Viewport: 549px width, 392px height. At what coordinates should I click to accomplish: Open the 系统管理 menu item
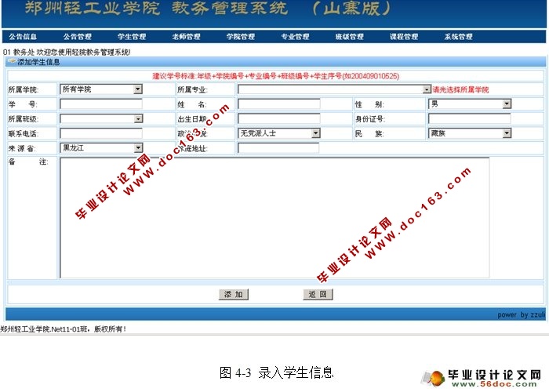(458, 37)
